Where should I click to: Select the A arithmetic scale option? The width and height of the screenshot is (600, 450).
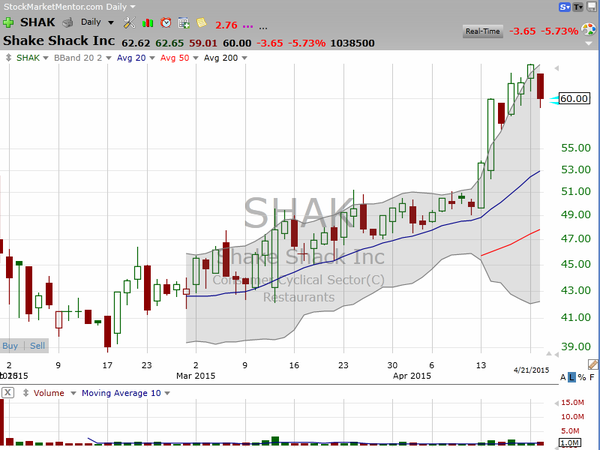click(563, 377)
